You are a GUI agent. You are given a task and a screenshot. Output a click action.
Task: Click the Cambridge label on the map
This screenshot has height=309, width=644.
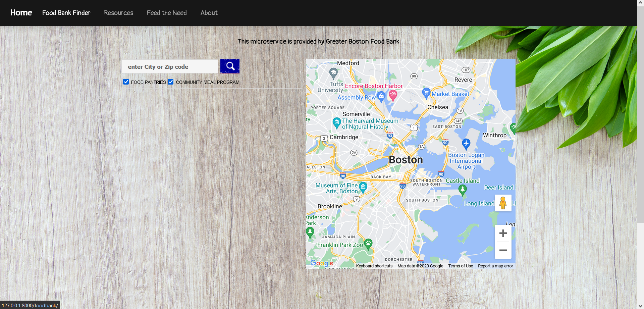(344, 137)
